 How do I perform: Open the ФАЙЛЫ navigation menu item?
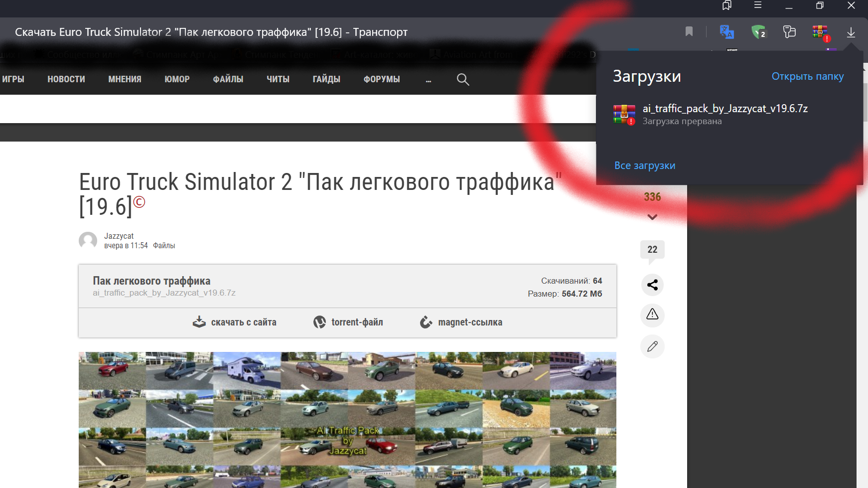pos(228,79)
